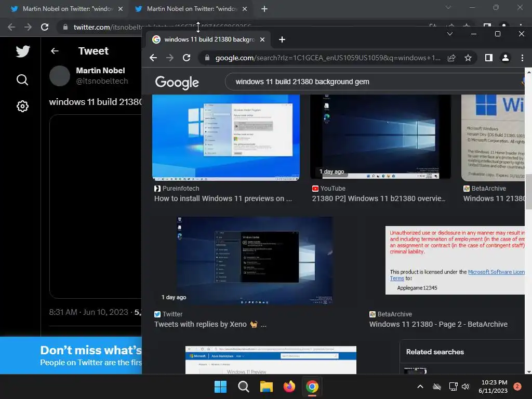Close the windows 11 build 21380 tab
Image resolution: width=532 pixels, height=399 pixels.
262,39
